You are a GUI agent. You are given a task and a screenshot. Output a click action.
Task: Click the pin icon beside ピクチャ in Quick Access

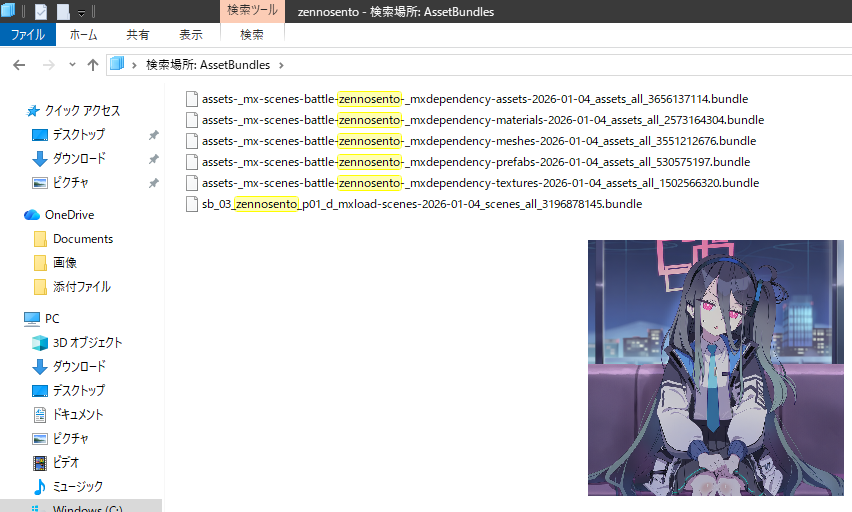153,183
